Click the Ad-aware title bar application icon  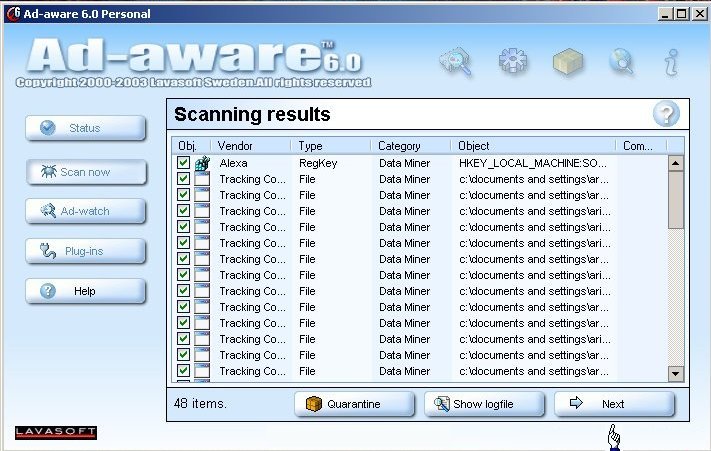point(13,14)
